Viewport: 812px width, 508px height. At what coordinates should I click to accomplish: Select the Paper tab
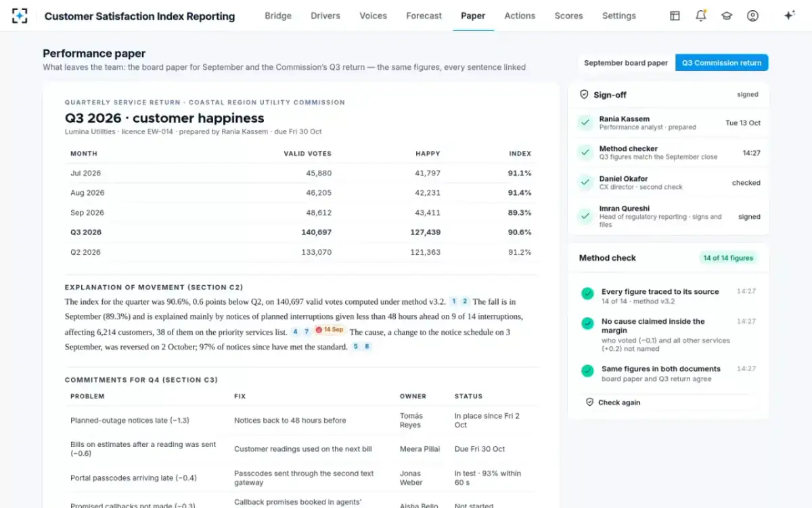tap(473, 16)
